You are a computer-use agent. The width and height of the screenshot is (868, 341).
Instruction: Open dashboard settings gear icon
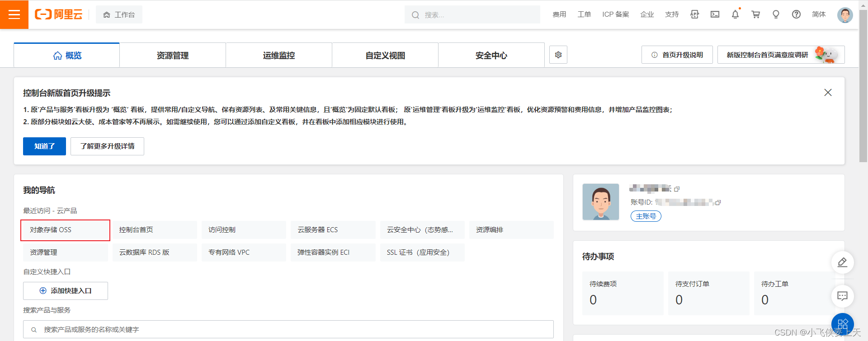click(x=558, y=55)
